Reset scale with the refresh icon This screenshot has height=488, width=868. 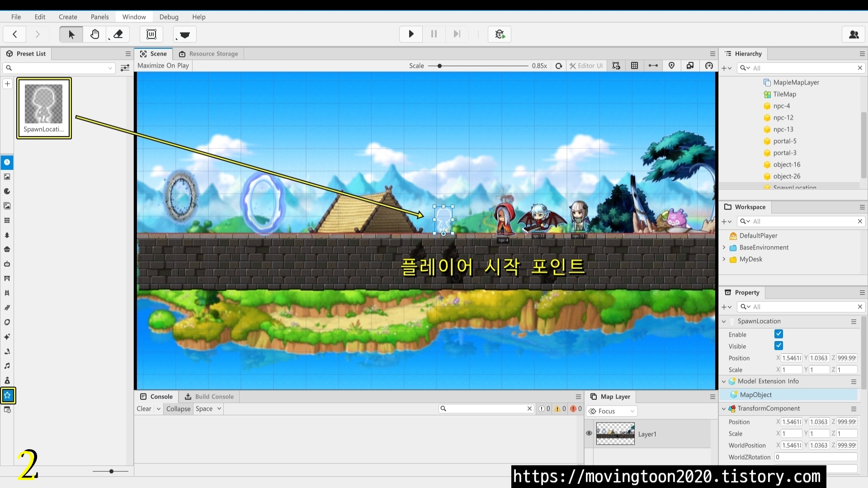[559, 66]
